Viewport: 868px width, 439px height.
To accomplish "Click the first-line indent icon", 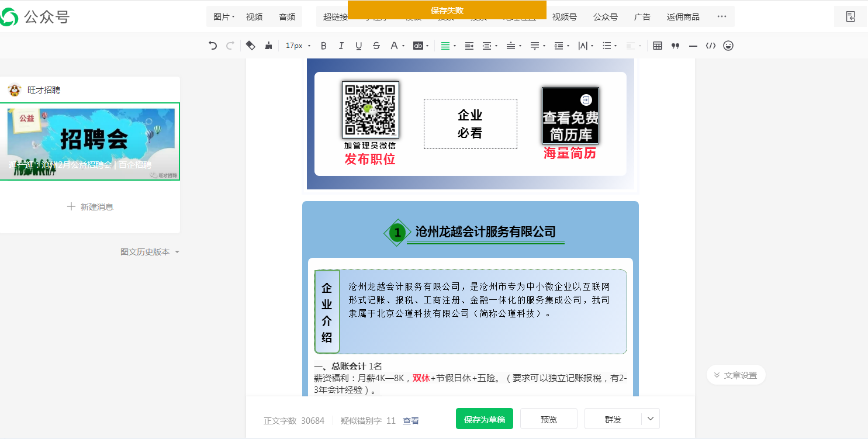I will pos(469,46).
